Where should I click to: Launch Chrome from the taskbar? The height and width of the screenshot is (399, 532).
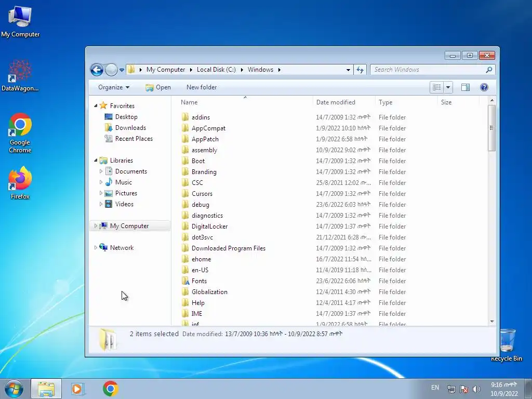[x=111, y=389]
